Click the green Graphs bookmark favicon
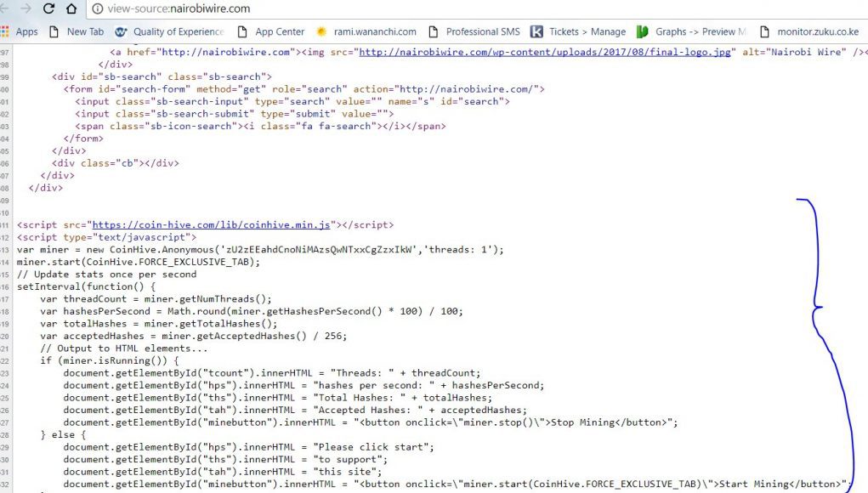The image size is (868, 493). pyautogui.click(x=642, y=31)
